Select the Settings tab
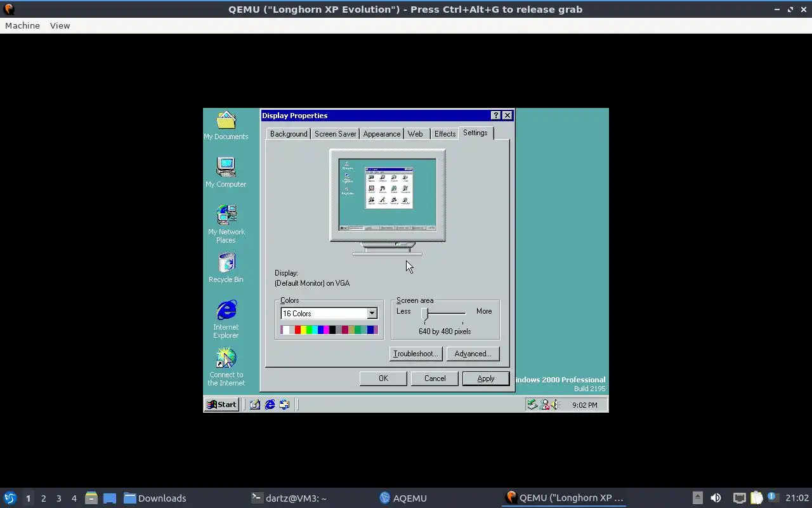 click(x=475, y=133)
